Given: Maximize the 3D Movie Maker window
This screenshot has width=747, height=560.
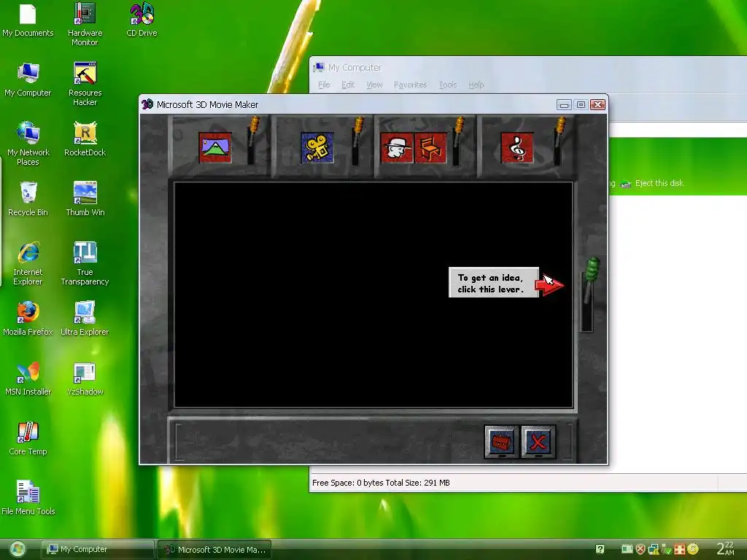Looking at the screenshot, I should (581, 105).
